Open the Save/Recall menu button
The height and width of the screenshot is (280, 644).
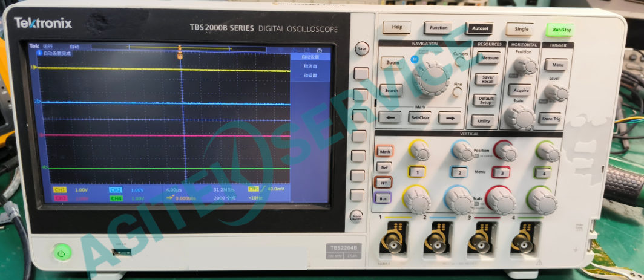pyautogui.click(x=487, y=79)
